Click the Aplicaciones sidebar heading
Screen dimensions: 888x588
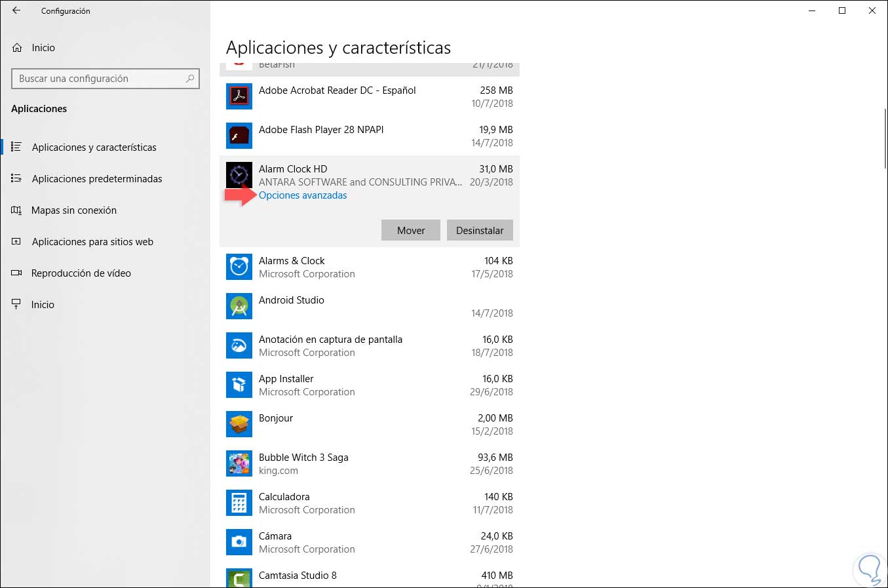click(x=39, y=109)
